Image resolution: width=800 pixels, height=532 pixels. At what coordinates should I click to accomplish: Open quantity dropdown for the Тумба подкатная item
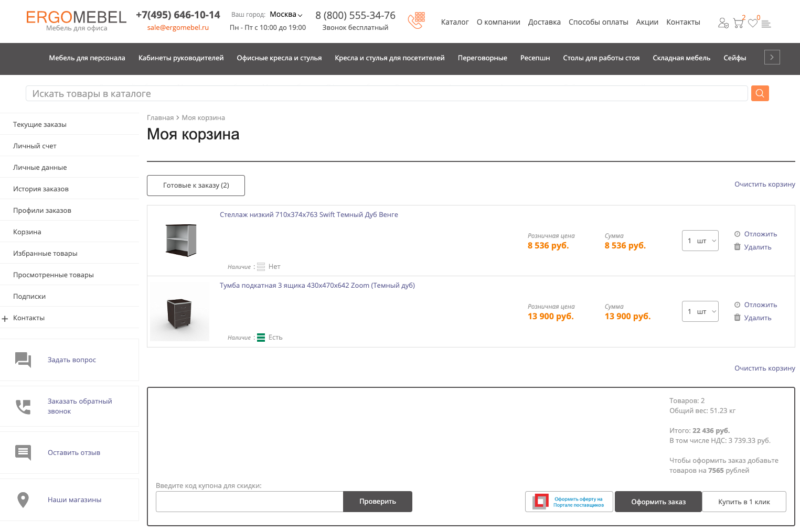700,311
